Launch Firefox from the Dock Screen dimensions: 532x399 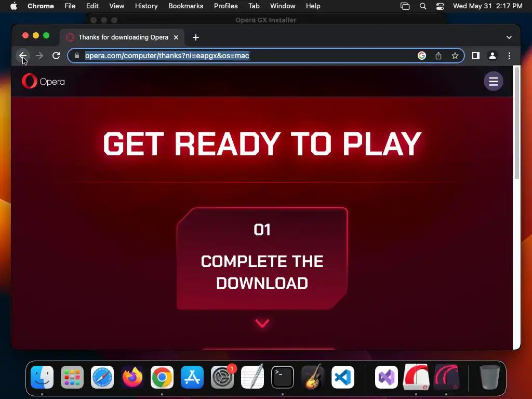click(x=132, y=377)
